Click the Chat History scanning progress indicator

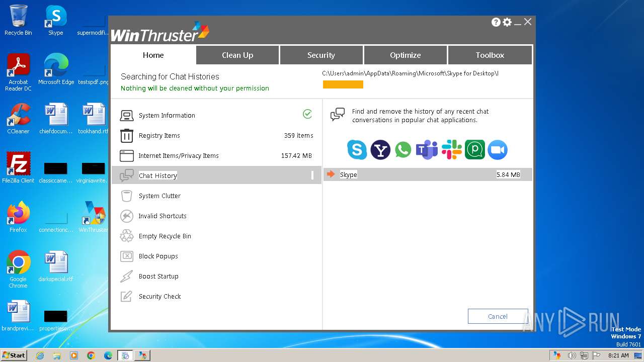[x=312, y=175]
